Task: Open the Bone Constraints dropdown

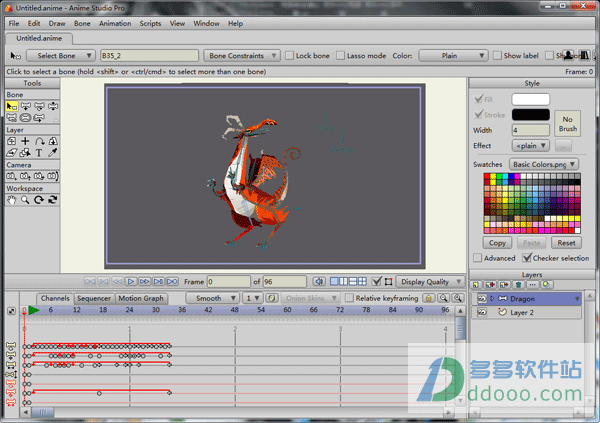Action: coord(241,56)
